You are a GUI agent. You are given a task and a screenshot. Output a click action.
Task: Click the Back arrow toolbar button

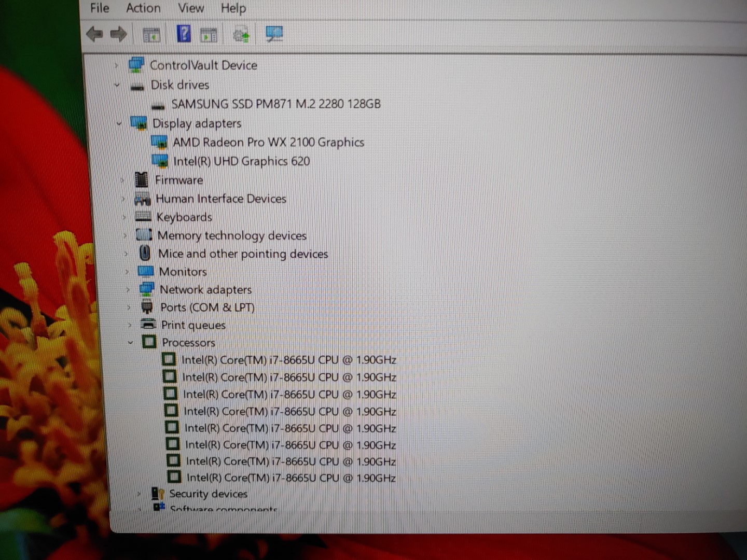point(94,34)
